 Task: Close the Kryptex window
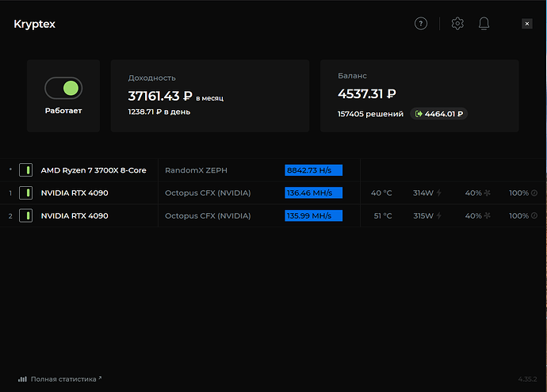pyautogui.click(x=526, y=24)
